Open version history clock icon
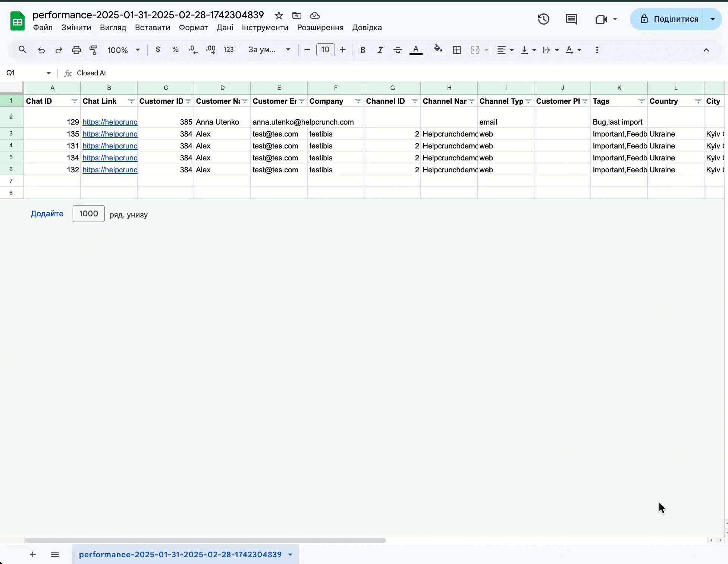This screenshot has height=564, width=728. [x=543, y=19]
